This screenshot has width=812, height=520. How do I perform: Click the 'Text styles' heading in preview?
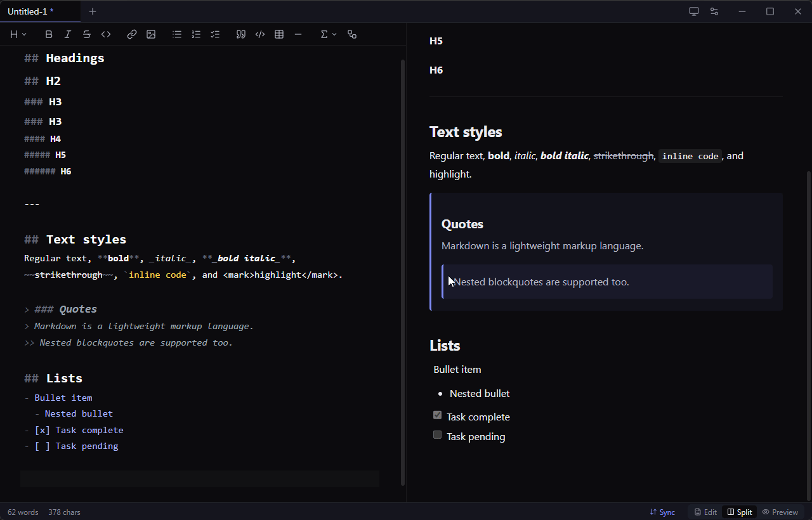tap(466, 132)
